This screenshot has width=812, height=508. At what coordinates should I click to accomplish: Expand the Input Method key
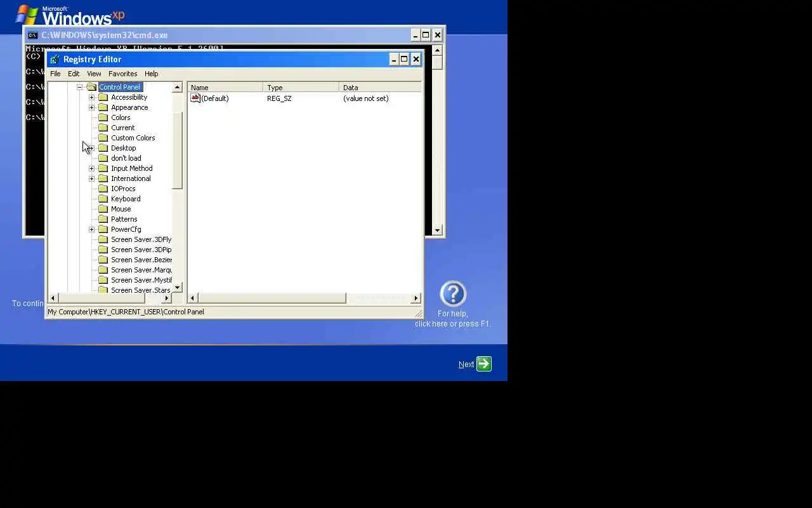pos(91,168)
